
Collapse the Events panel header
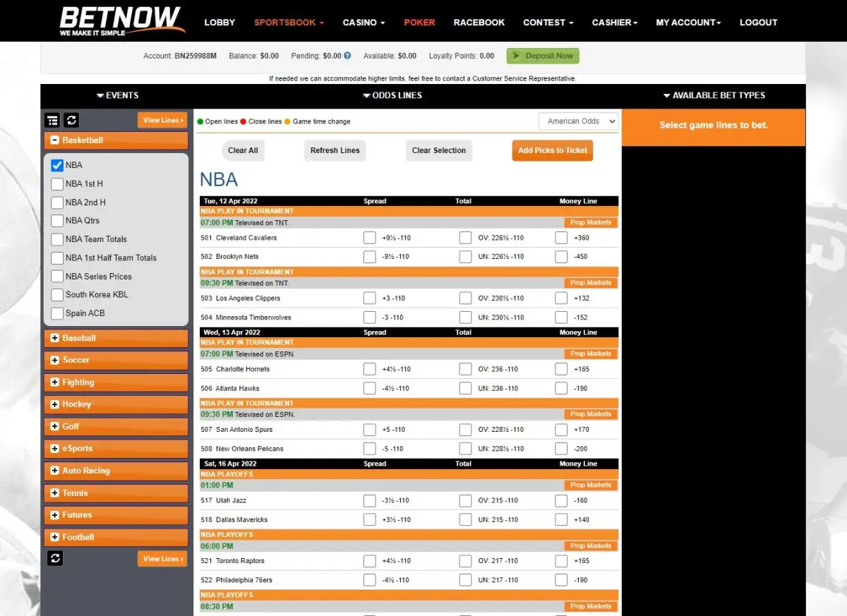pos(117,95)
